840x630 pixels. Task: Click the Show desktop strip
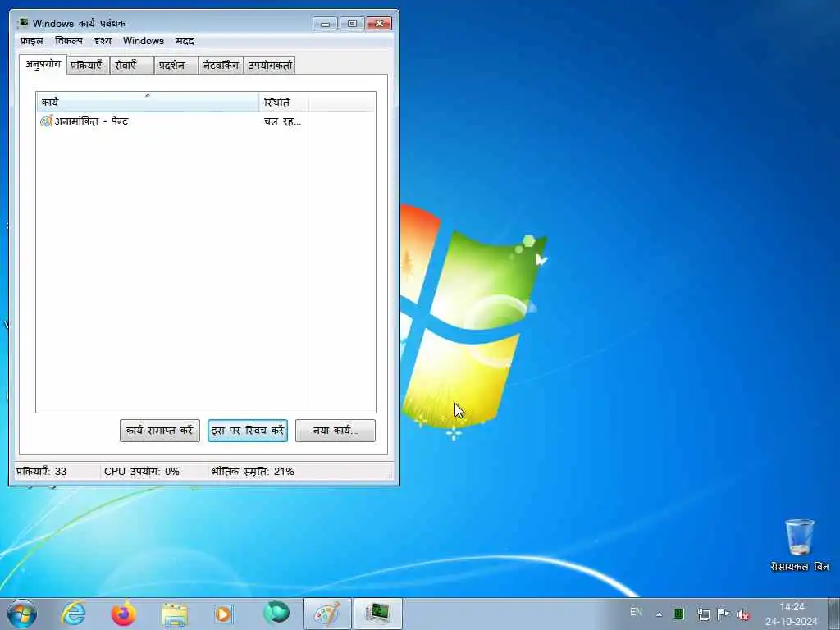pyautogui.click(x=833, y=614)
